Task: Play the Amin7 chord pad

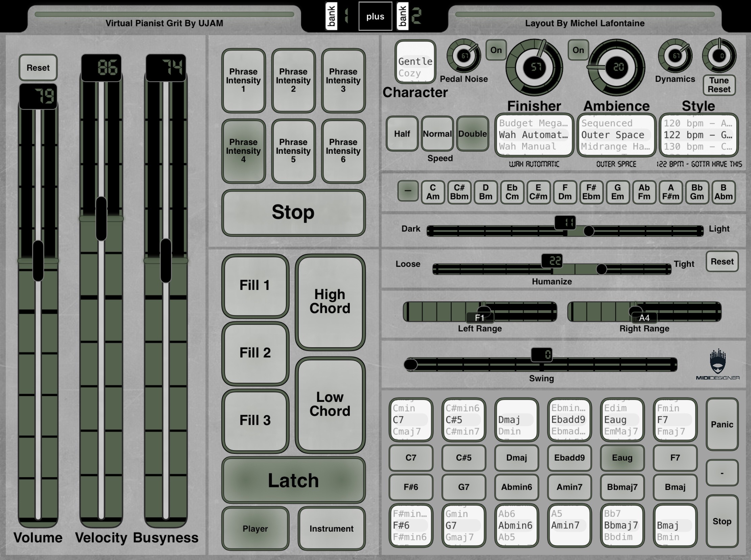Action: click(x=569, y=487)
